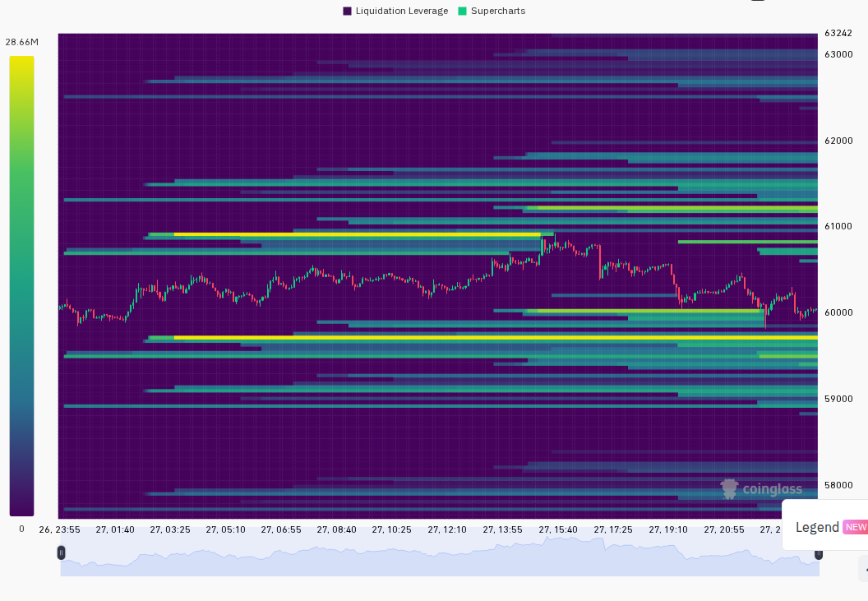The height and width of the screenshot is (601, 868).
Task: Grab the left zoom range slider handle
Action: (x=61, y=552)
